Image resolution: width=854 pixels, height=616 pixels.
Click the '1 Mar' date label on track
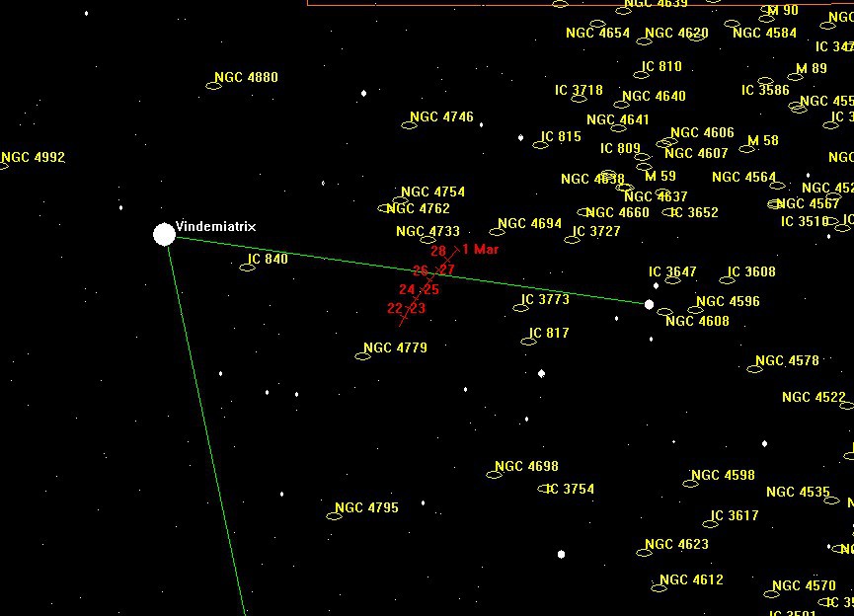tap(481, 250)
